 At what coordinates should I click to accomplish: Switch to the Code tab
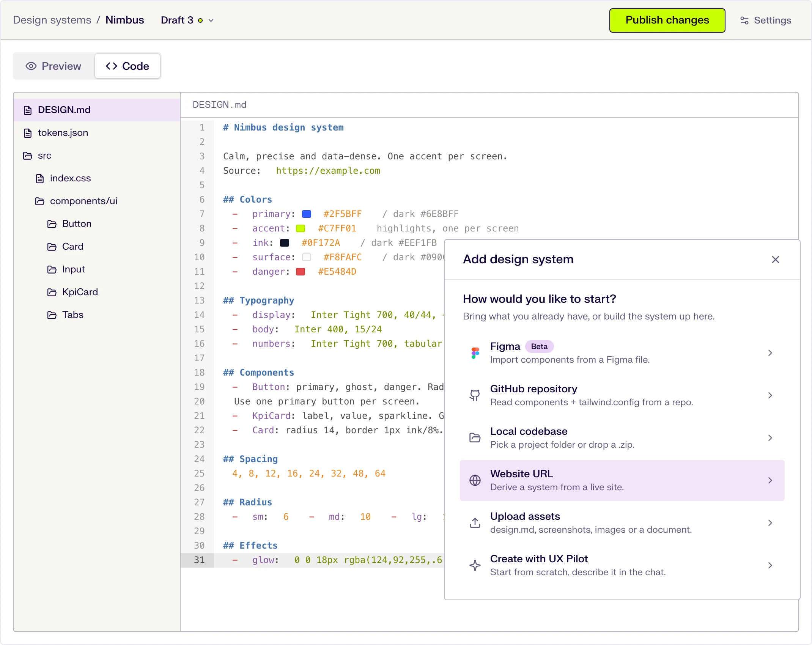127,66
